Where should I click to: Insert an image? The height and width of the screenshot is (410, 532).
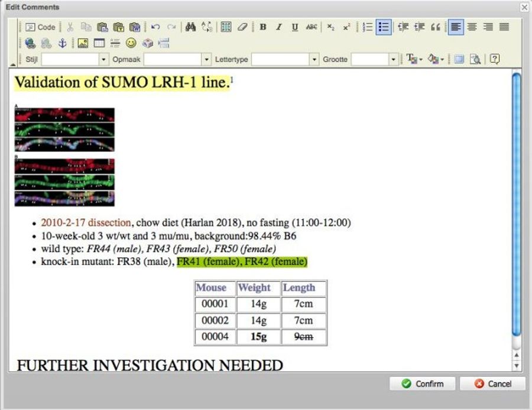(x=82, y=43)
